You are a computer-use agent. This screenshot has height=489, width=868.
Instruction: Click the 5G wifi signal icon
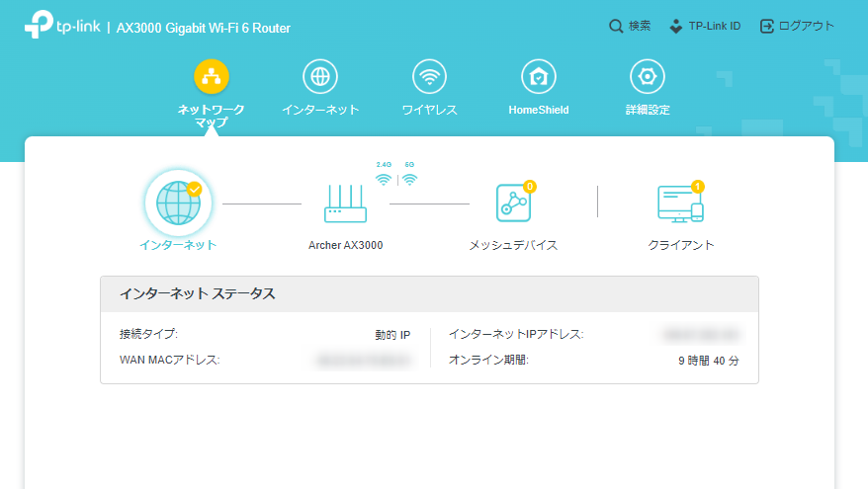409,179
